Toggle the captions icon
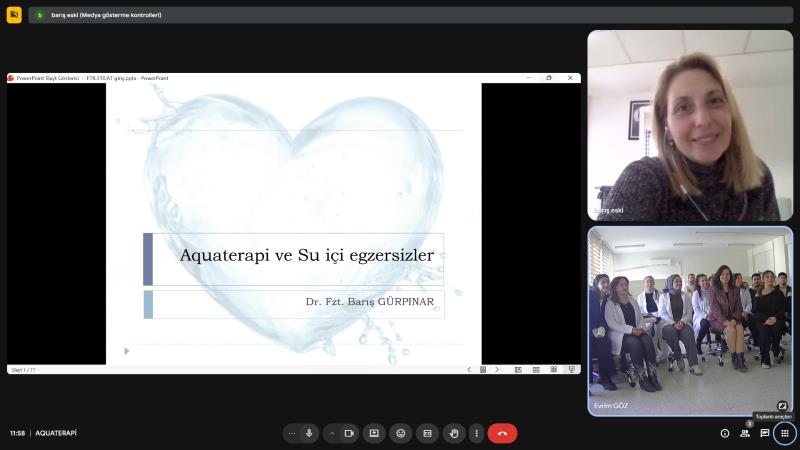 point(427,433)
